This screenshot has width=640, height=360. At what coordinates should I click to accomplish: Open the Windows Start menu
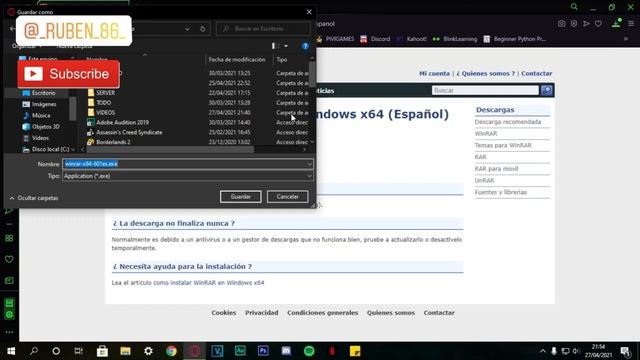(x=11, y=351)
